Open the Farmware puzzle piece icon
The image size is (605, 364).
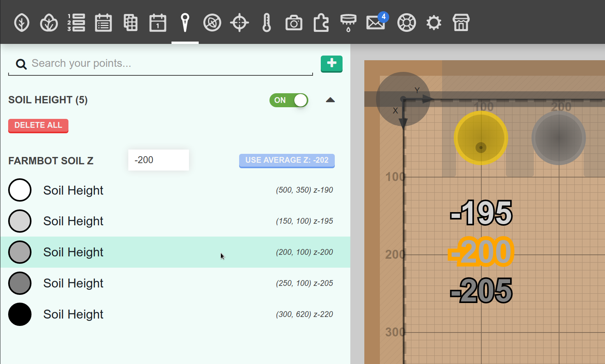(321, 23)
